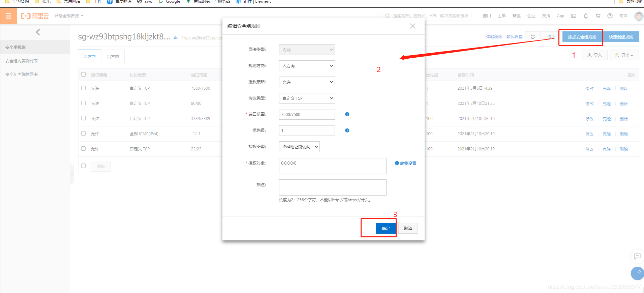
Task: Check the 80/80 rule row
Action: pyautogui.click(x=84, y=103)
